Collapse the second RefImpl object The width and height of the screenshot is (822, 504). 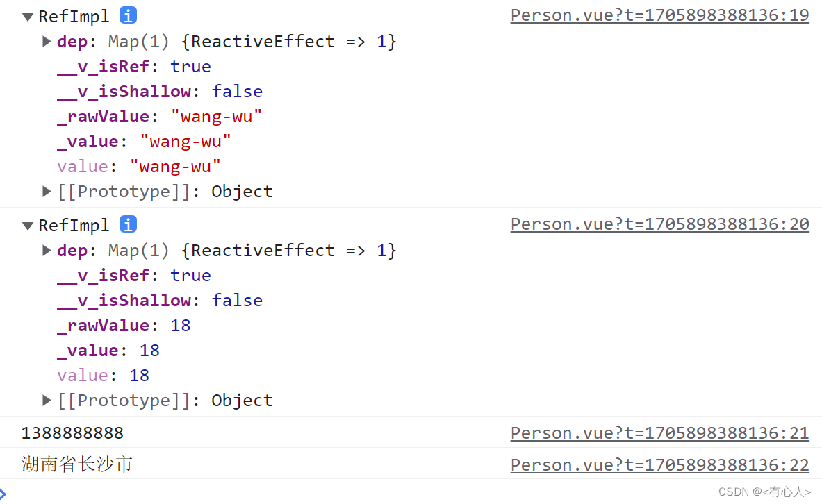click(27, 224)
